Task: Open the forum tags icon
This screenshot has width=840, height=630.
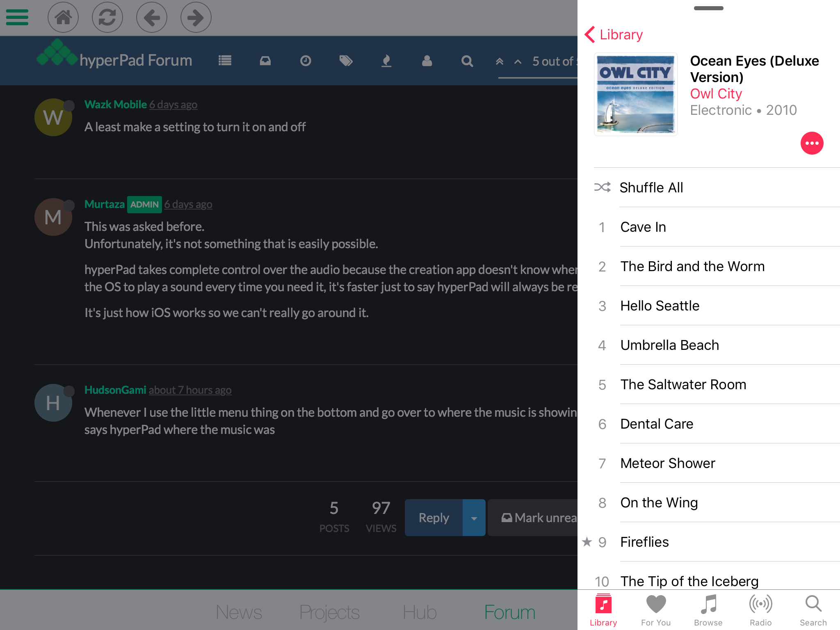Action: click(x=346, y=61)
